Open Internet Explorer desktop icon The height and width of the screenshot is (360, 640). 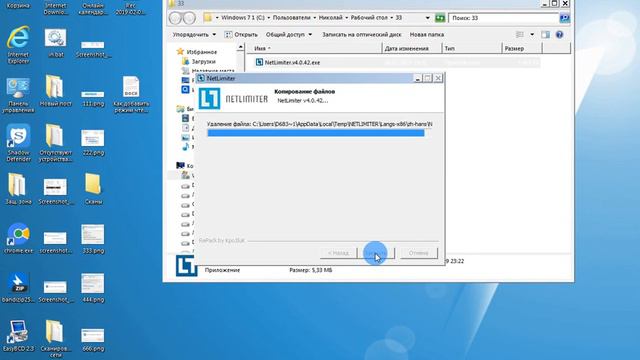tap(18, 44)
